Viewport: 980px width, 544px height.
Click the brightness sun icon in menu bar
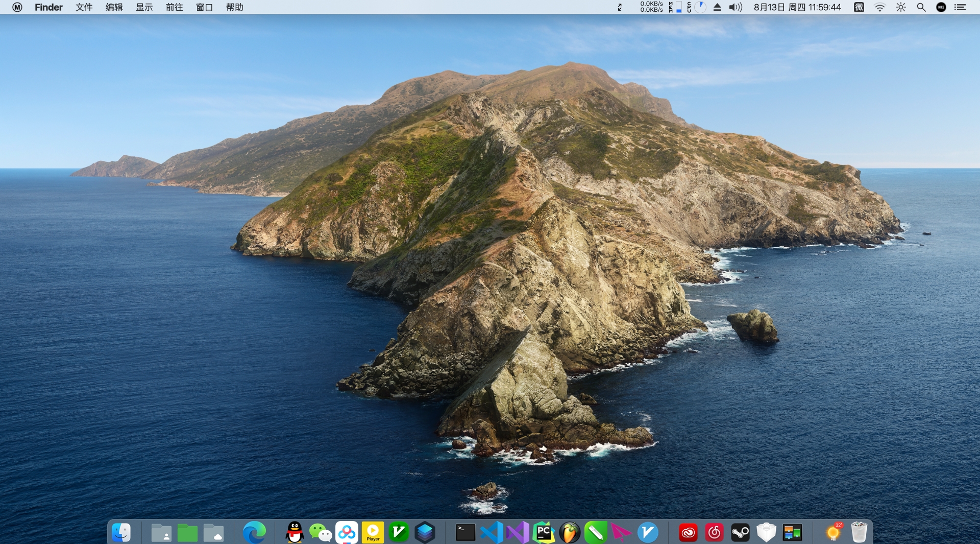pos(901,7)
